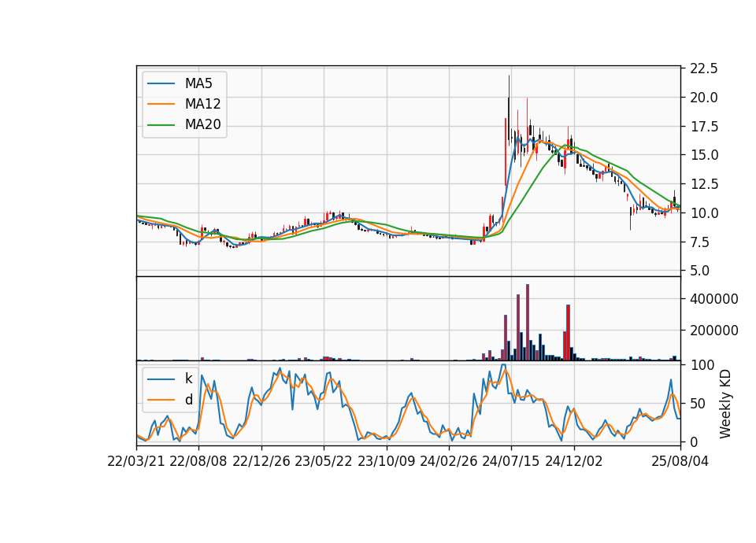The height and width of the screenshot is (543, 756).
Task: Select the orange MA12 legend line sample
Action: tap(161, 105)
